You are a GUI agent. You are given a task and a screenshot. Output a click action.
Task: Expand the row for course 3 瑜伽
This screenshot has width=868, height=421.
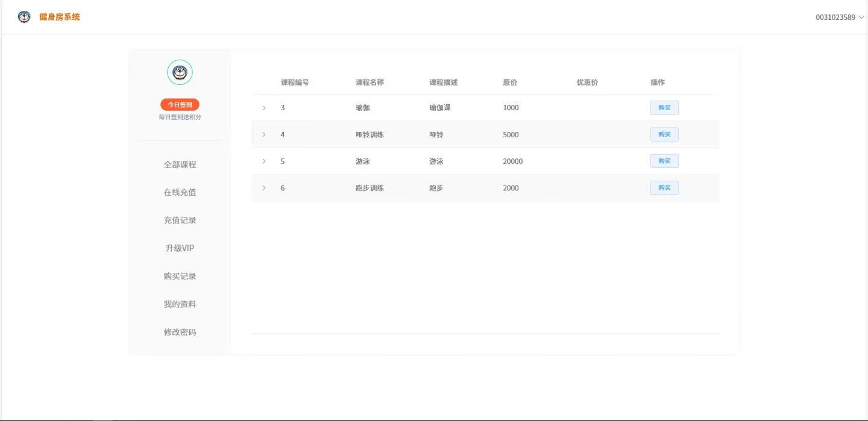click(264, 108)
